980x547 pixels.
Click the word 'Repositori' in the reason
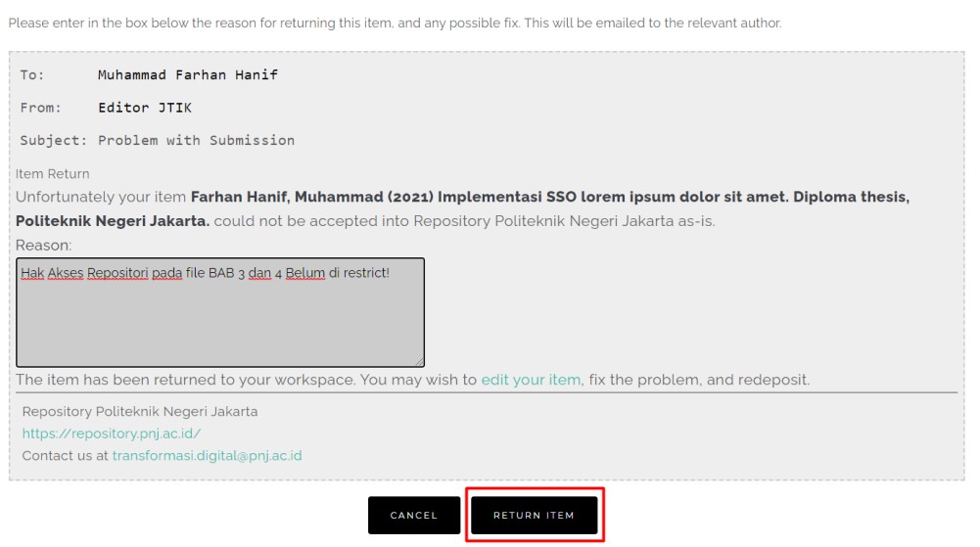coord(117,272)
